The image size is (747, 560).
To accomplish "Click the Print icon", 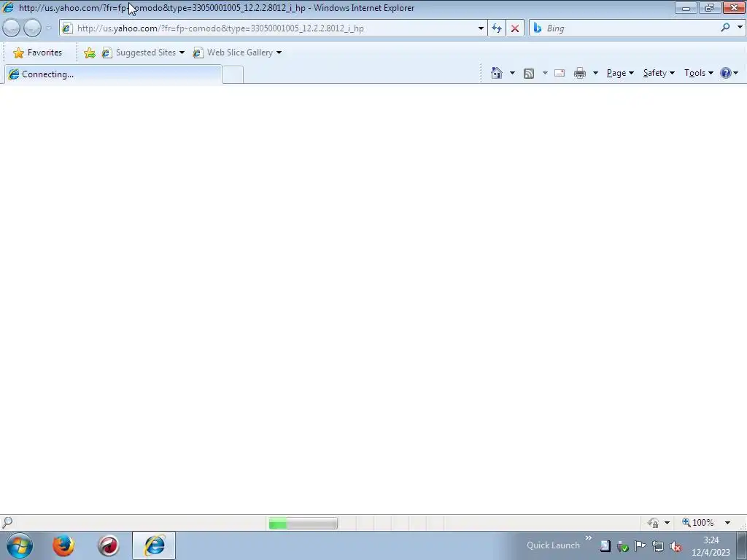I will (x=580, y=73).
